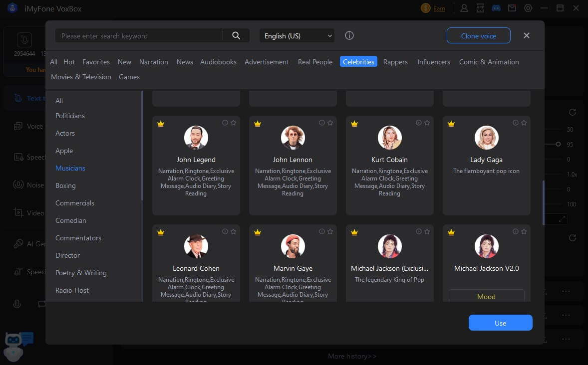
Task: Select Boxing in the sidebar list
Action: [65, 185]
